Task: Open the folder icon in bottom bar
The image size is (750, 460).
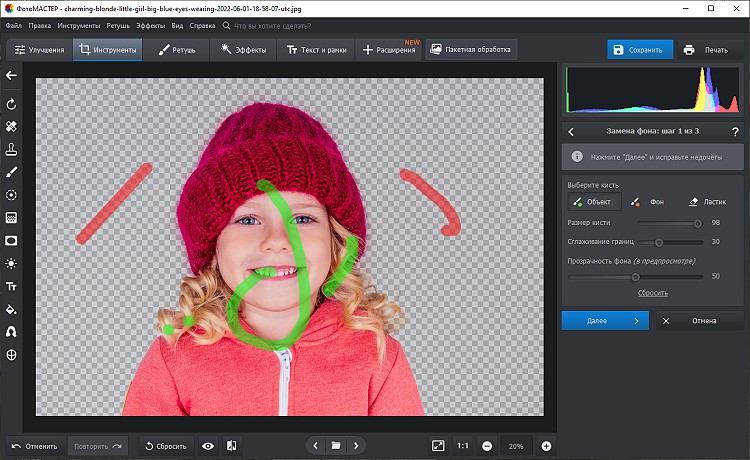Action: (336, 445)
